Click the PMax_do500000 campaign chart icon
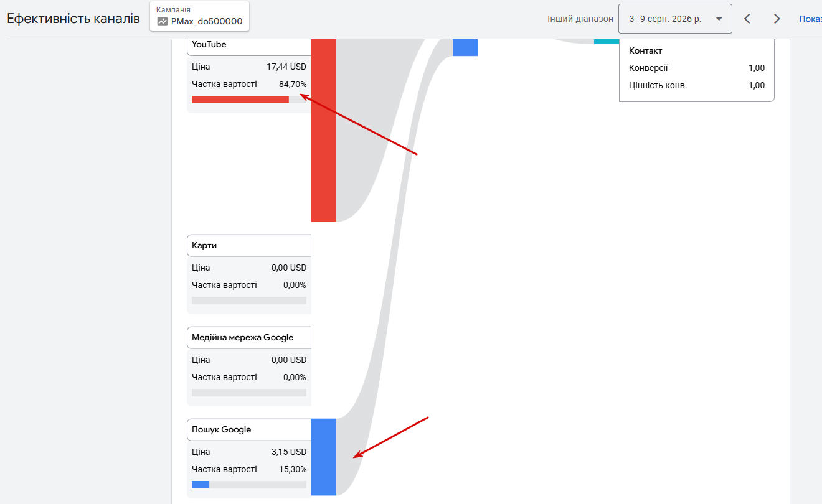 coord(163,21)
